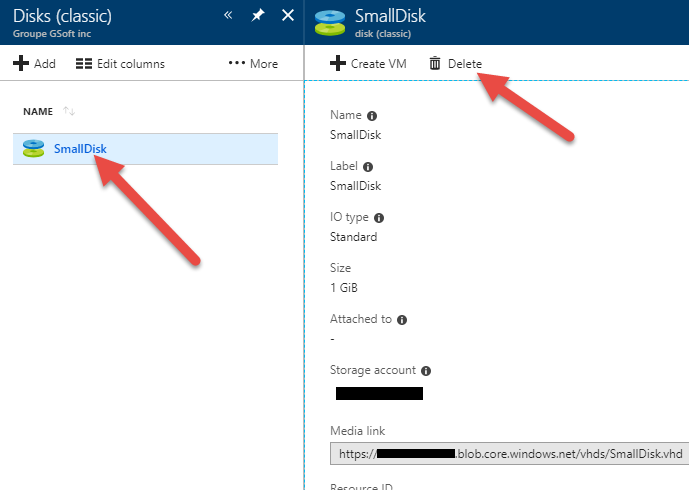Click the SmallDisk value under Label

point(355,186)
